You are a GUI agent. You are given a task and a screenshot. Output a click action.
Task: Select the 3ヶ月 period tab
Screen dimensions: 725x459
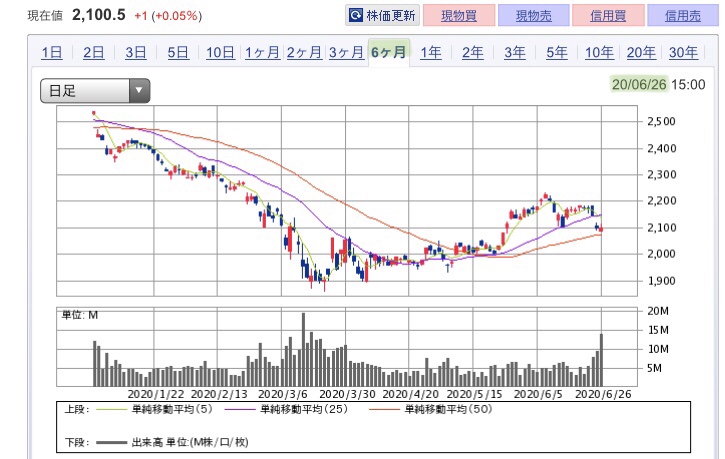pyautogui.click(x=346, y=54)
